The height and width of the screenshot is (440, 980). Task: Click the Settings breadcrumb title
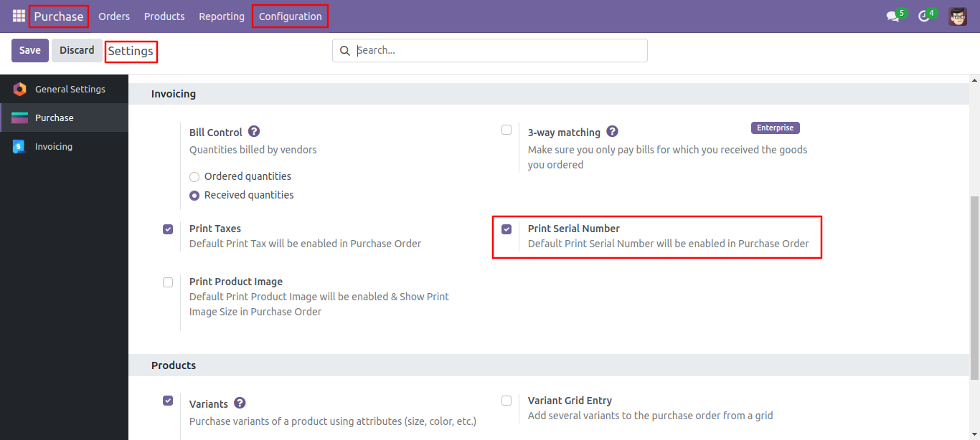tap(131, 51)
